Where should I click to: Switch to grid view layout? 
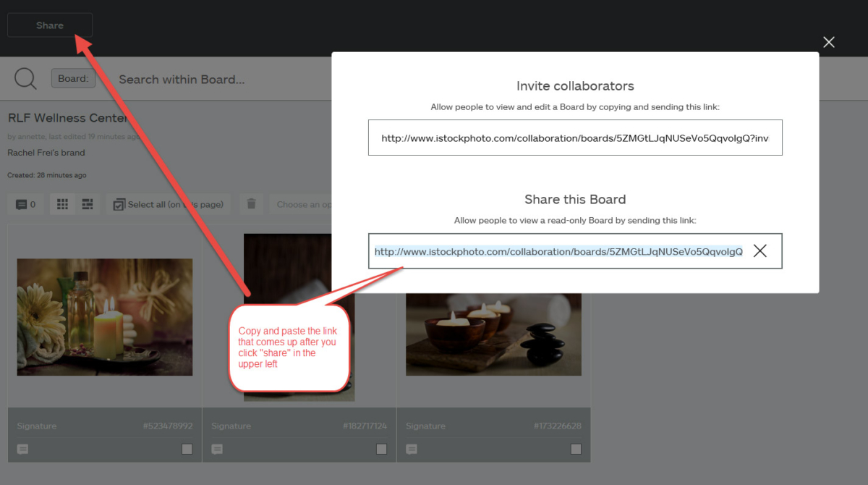[x=62, y=204]
